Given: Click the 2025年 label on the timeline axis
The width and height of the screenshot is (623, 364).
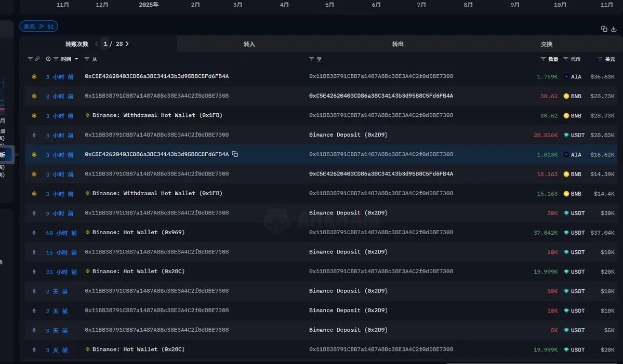Looking at the screenshot, I should tap(149, 5).
